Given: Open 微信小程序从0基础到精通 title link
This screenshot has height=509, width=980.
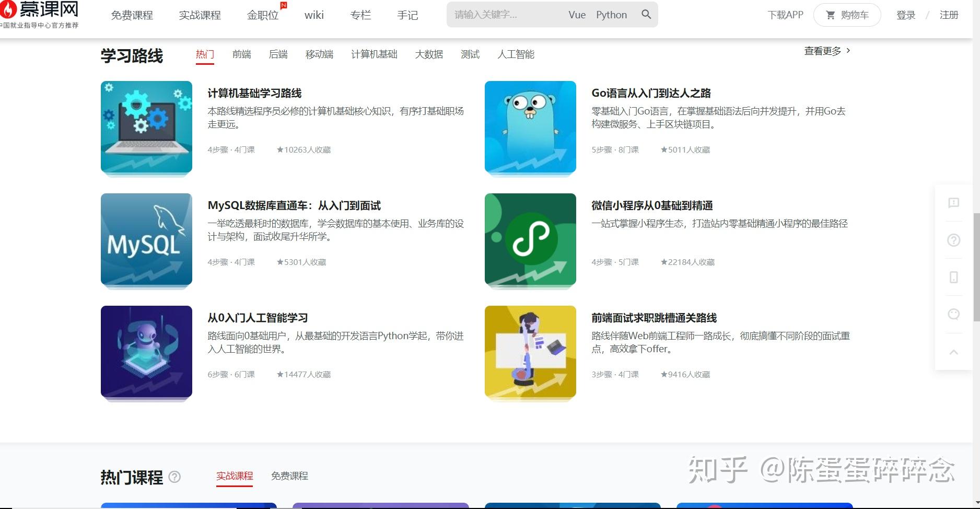Looking at the screenshot, I should click(x=652, y=206).
